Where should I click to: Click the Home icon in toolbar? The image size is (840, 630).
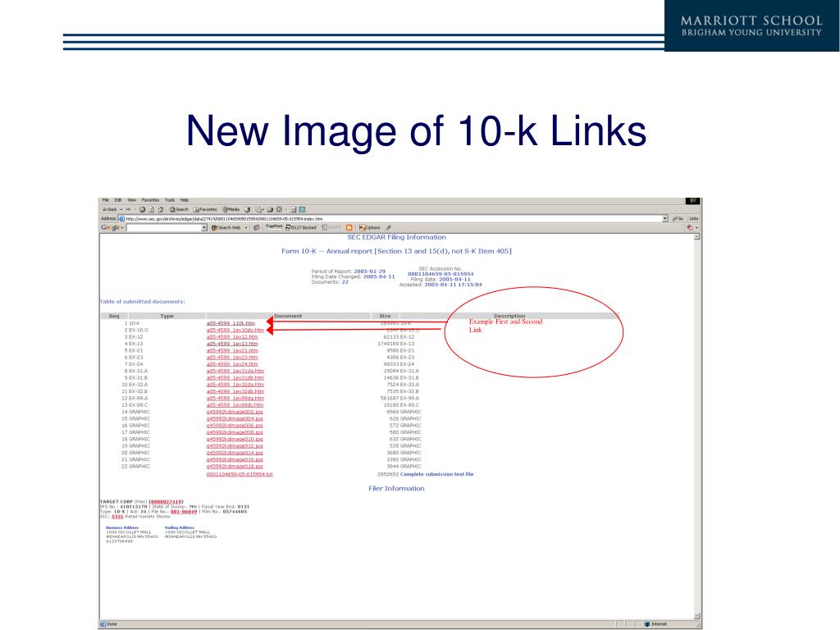click(160, 209)
